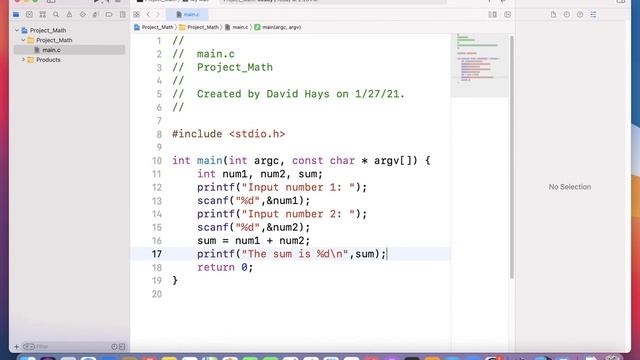
Task: Open the Find navigator magnifier
Action: [56, 14]
